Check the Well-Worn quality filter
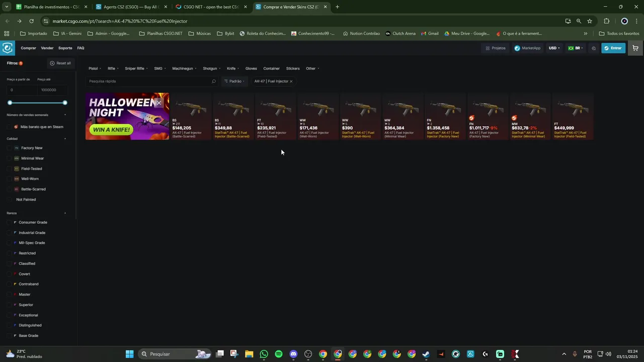Viewport: 644px width, 362px height. point(9,179)
